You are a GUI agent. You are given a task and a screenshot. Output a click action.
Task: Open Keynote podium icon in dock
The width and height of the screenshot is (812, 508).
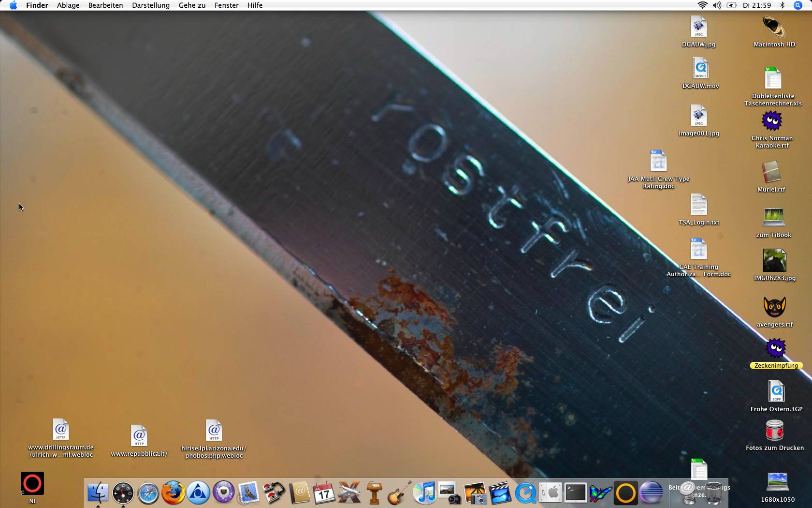click(x=374, y=493)
